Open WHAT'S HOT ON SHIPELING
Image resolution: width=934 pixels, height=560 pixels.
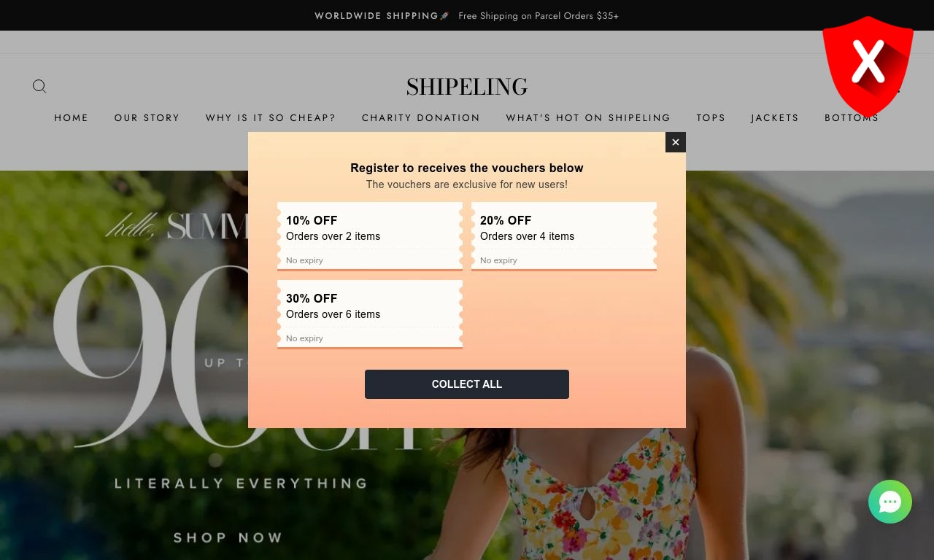pos(588,117)
